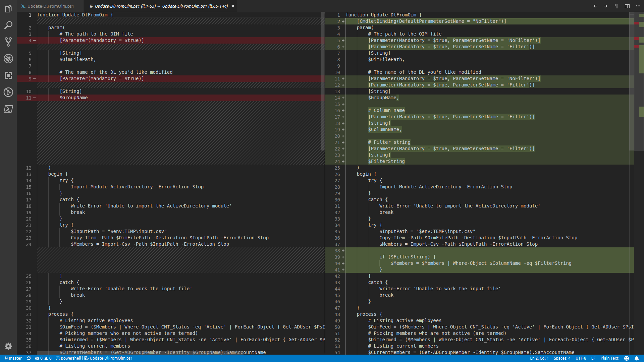Go to the next change with right arrow
Screen dimensions: 644x362
(x=606, y=6)
